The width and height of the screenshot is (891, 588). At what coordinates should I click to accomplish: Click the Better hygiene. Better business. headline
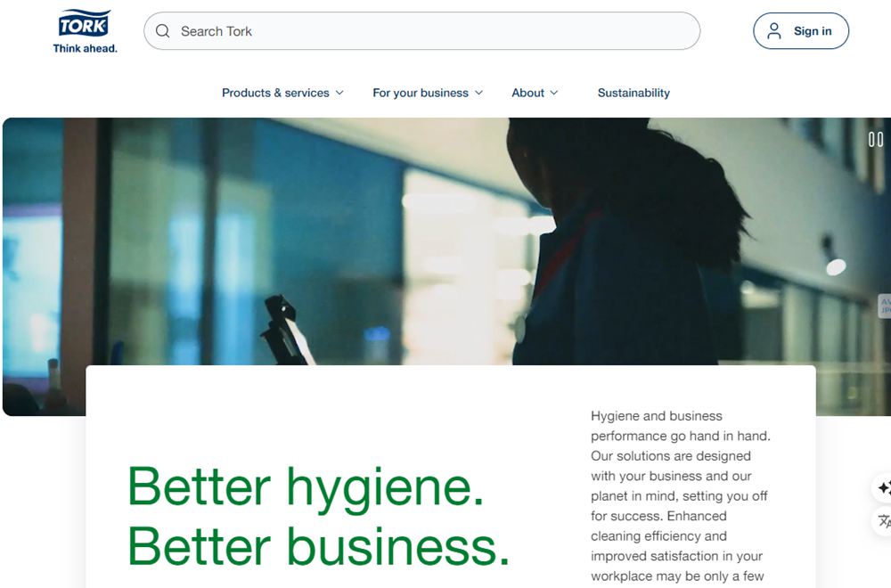tap(318, 517)
